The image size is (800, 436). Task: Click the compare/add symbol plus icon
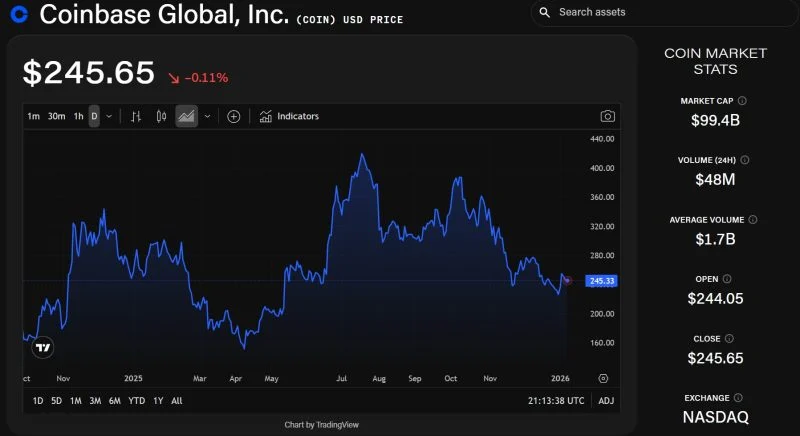233,116
